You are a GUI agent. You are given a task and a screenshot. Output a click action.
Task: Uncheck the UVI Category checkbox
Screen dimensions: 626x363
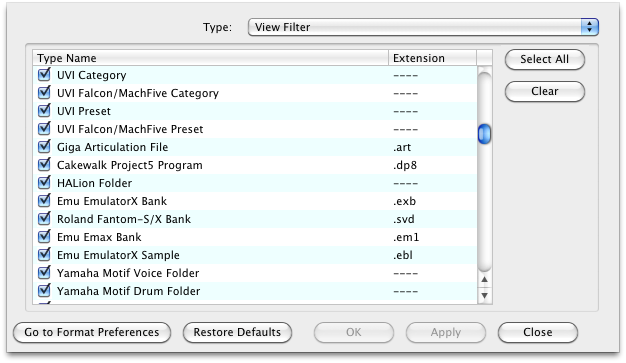coord(44,75)
